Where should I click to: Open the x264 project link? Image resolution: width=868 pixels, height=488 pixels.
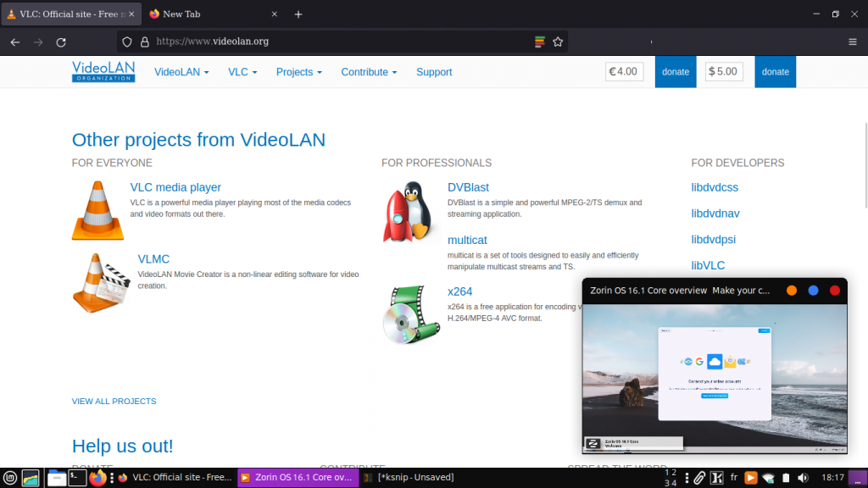(x=460, y=291)
